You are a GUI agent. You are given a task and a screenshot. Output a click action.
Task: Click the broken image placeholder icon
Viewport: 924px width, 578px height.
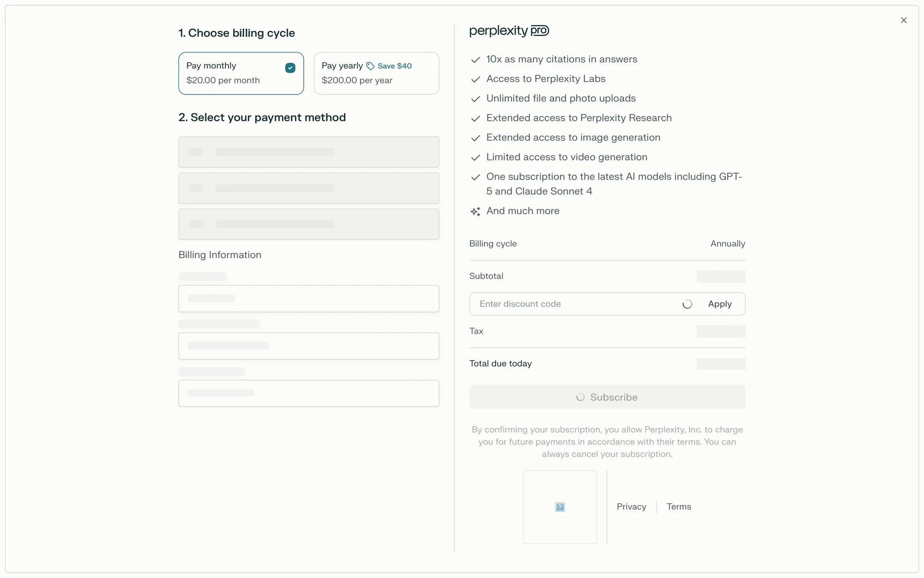(560, 507)
